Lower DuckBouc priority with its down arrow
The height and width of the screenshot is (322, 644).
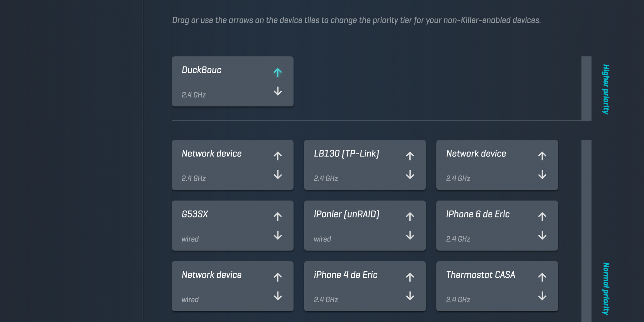(x=278, y=91)
